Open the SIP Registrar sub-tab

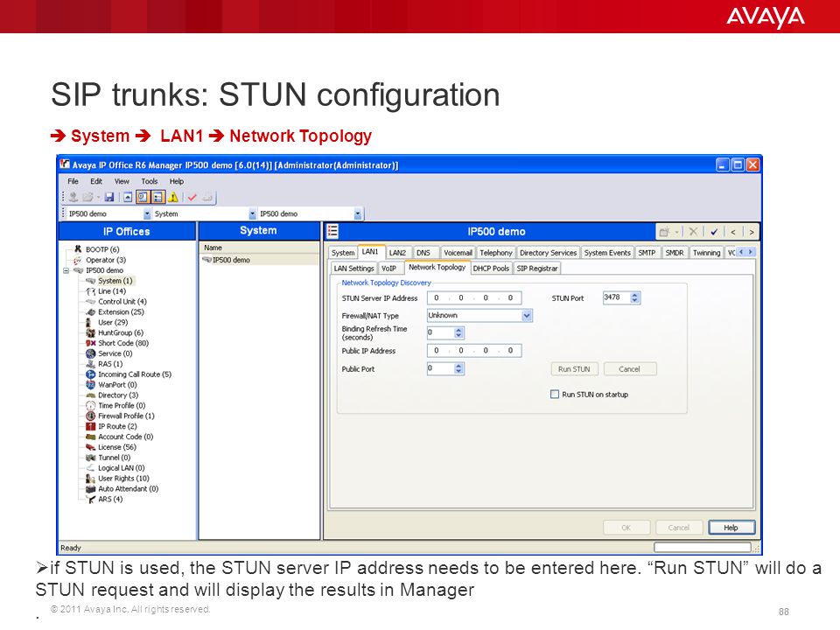pyautogui.click(x=537, y=269)
